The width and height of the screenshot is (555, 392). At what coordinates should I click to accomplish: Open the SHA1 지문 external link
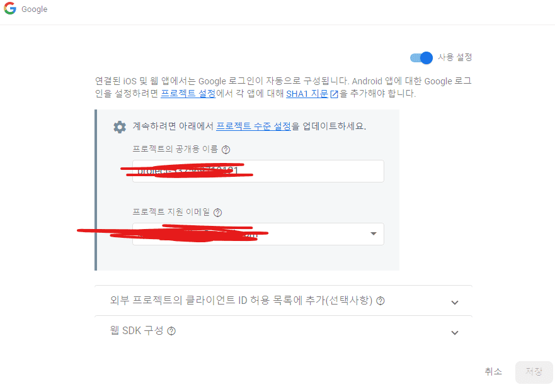312,94
